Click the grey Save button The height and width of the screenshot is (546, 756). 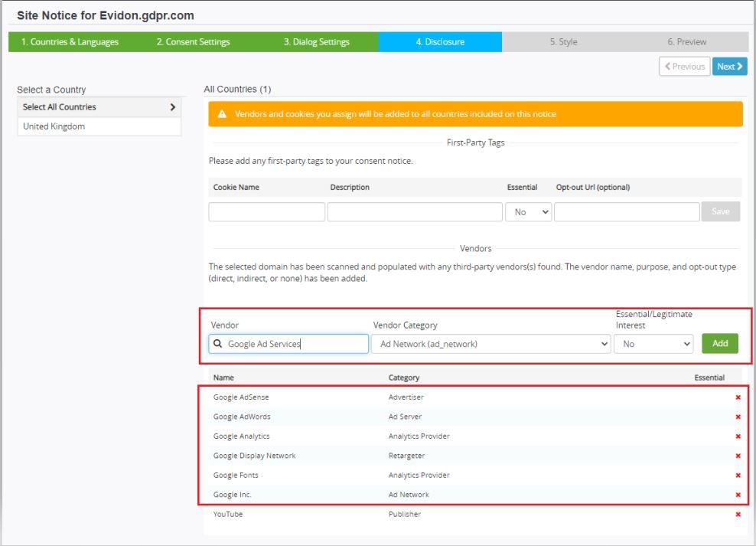click(720, 211)
